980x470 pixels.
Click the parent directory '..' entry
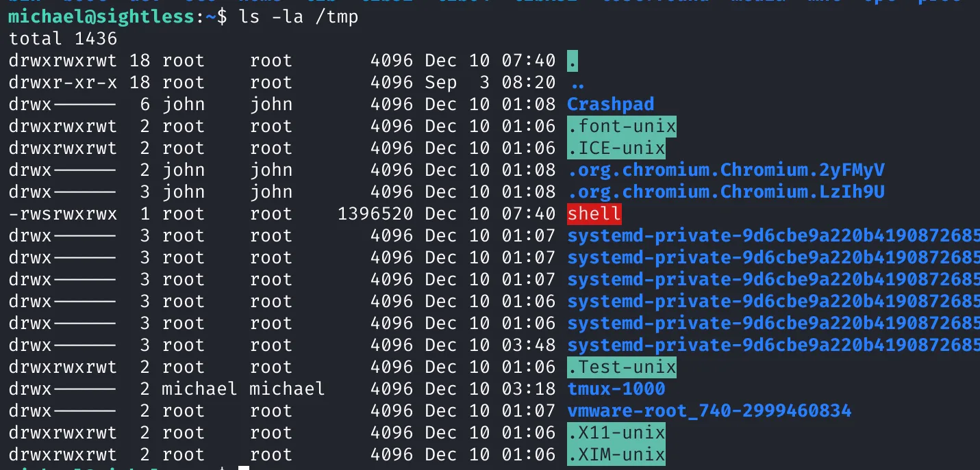tap(578, 82)
